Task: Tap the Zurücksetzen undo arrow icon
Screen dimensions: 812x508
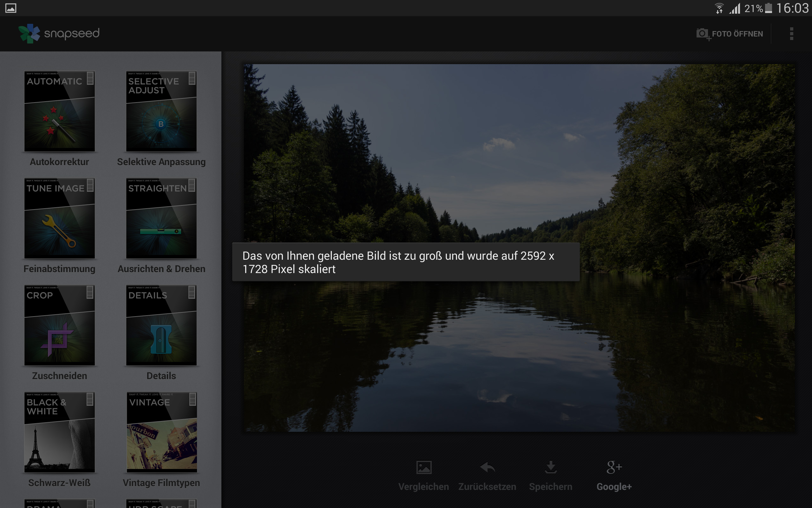Action: point(487,467)
